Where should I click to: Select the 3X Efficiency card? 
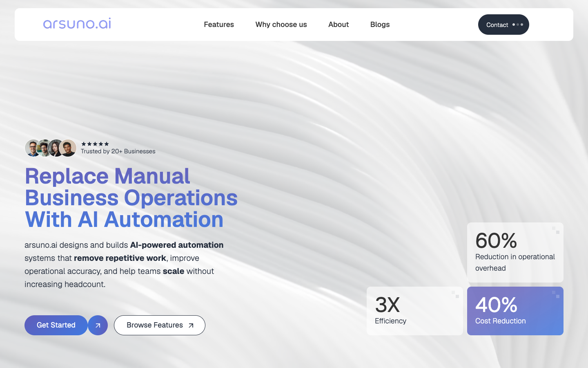pyautogui.click(x=415, y=311)
